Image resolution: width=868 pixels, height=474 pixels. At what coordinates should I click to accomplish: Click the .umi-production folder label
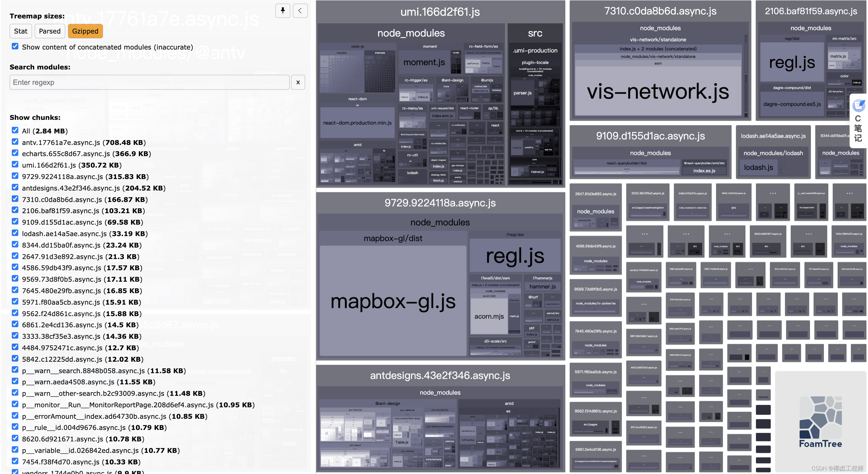[535, 50]
